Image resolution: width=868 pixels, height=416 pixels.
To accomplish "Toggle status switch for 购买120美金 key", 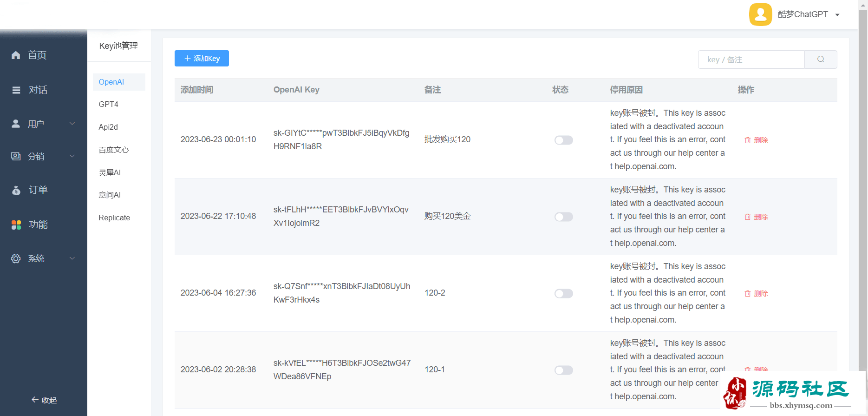I will [564, 217].
